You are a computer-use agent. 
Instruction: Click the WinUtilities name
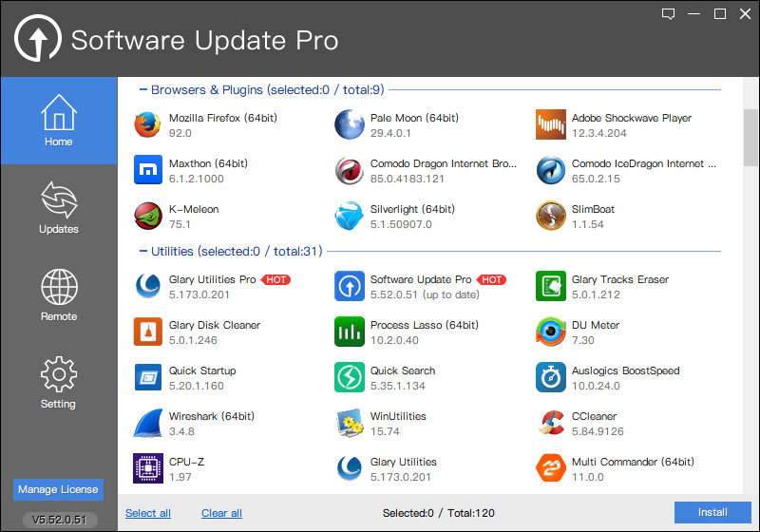[x=398, y=416]
